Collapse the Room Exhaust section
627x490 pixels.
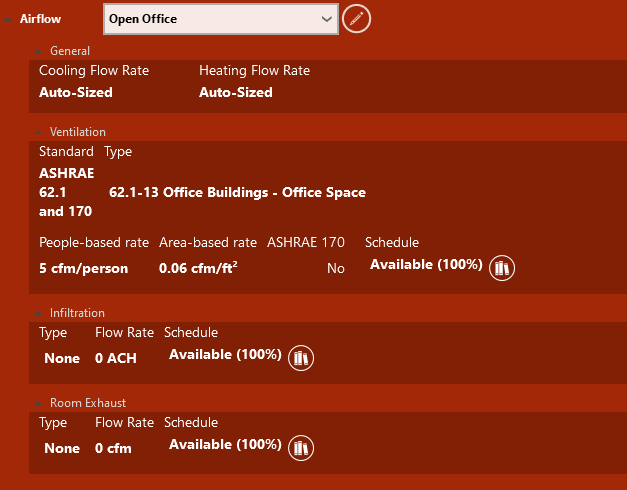click(x=38, y=403)
